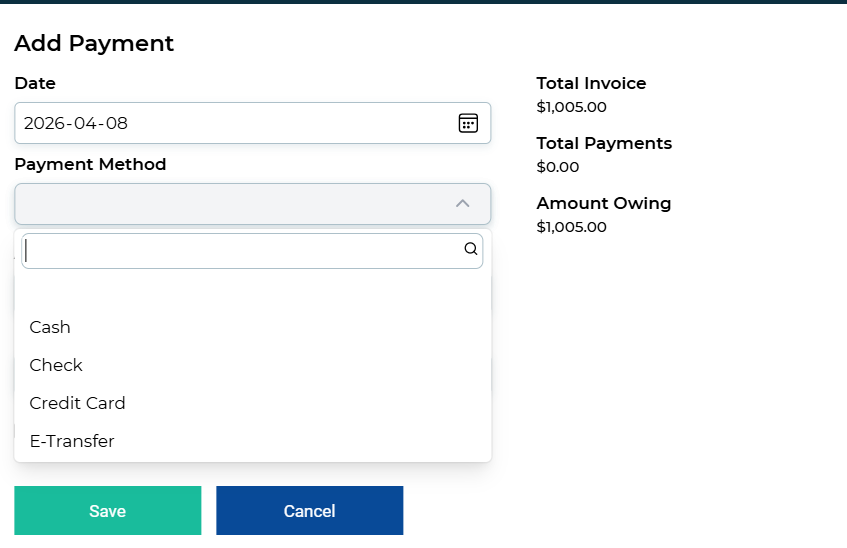The height and width of the screenshot is (548, 847).
Task: Open the calendar date picker icon
Action: coord(468,123)
